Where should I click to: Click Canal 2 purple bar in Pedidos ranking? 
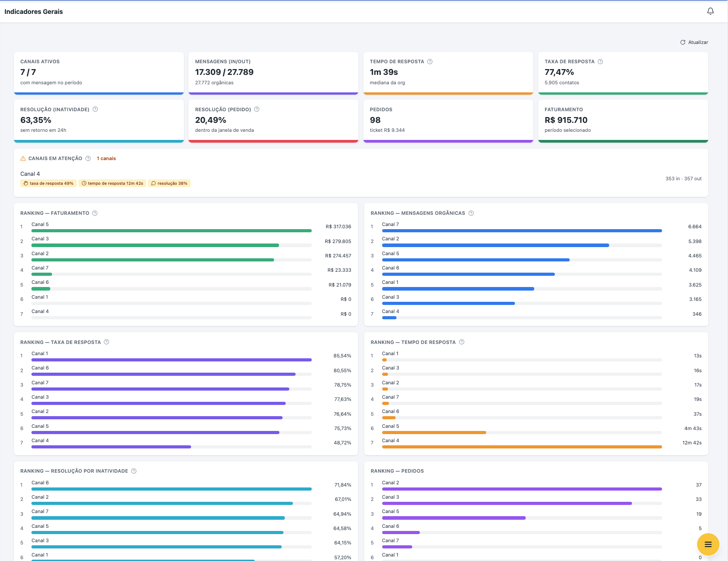coord(522,489)
